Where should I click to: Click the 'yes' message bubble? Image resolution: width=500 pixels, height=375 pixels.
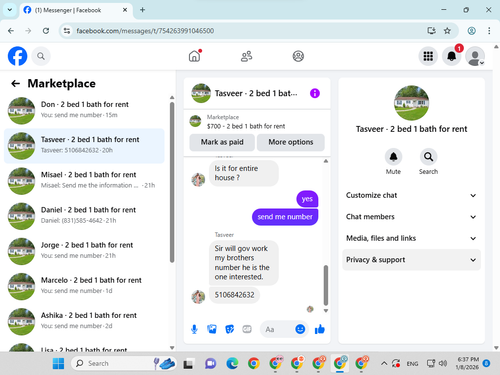pyautogui.click(x=307, y=199)
